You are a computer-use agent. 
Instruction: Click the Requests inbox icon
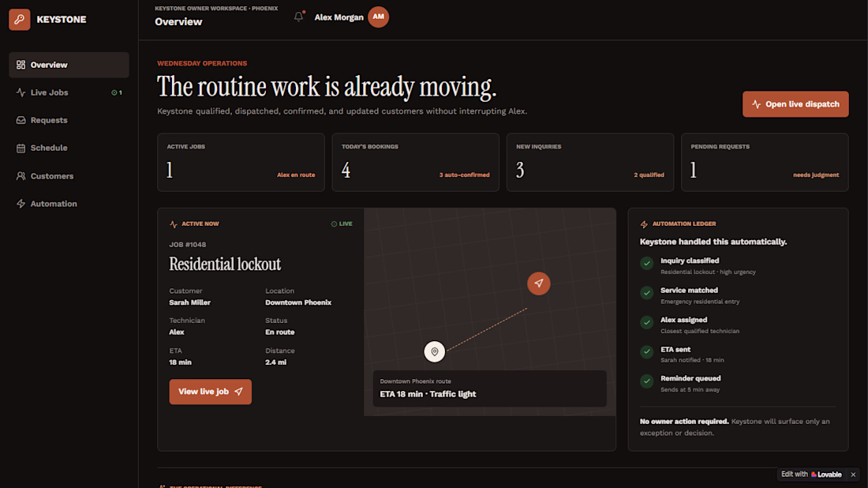coord(21,120)
